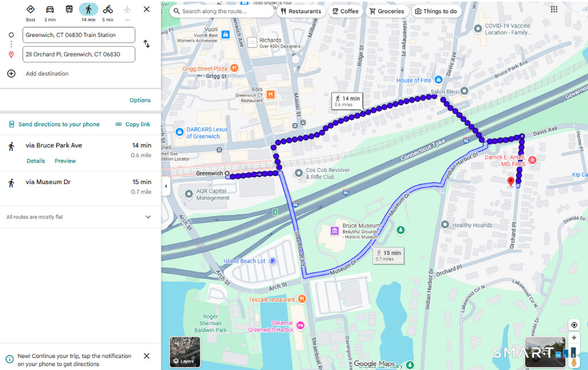The image size is (588, 370).
Task: Zoom in on the map
Action: (574, 338)
